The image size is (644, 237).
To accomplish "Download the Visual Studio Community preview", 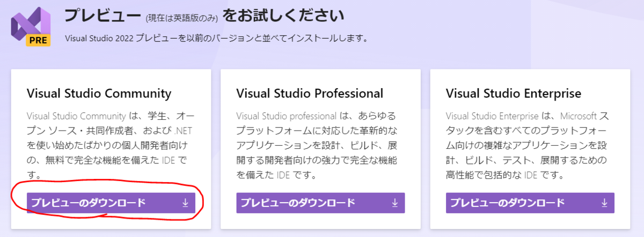I will [111, 203].
